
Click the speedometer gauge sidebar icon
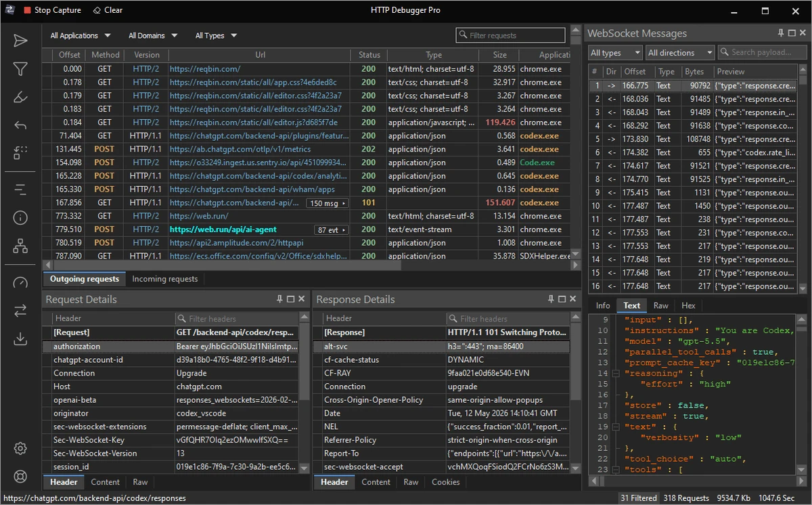20,282
